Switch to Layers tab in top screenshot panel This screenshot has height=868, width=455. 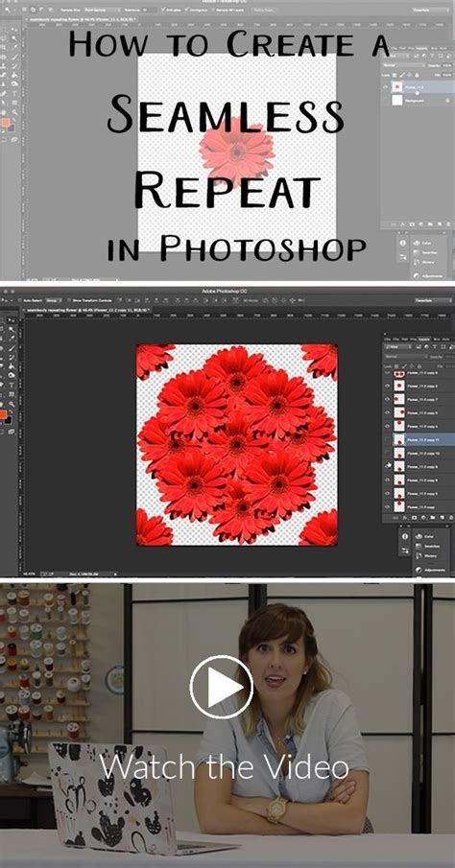click(x=421, y=48)
